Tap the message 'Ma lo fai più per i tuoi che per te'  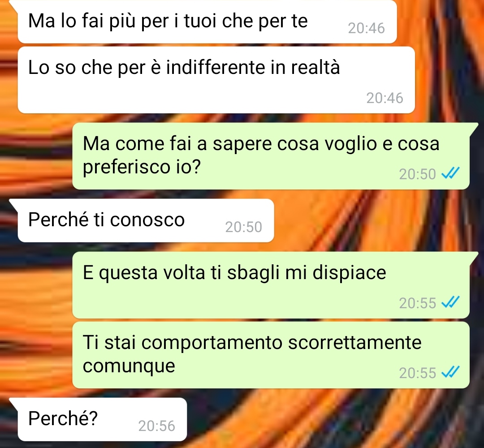[x=207, y=22]
